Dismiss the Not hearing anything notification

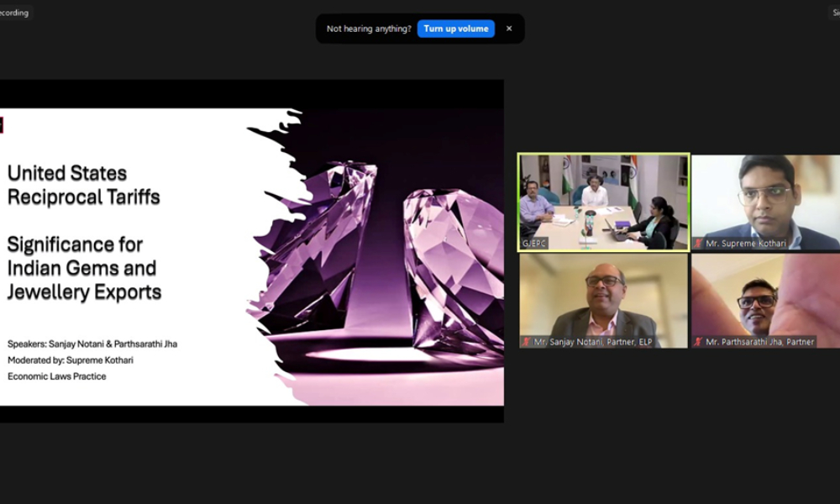[x=509, y=29]
